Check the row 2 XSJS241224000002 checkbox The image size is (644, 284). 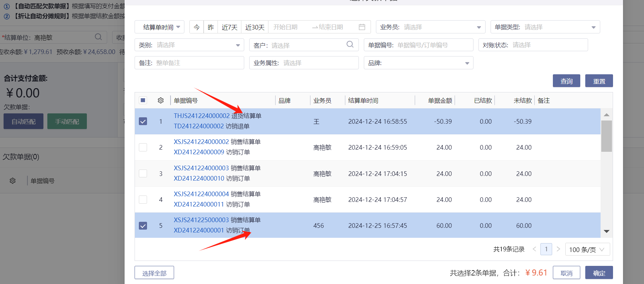point(143,148)
